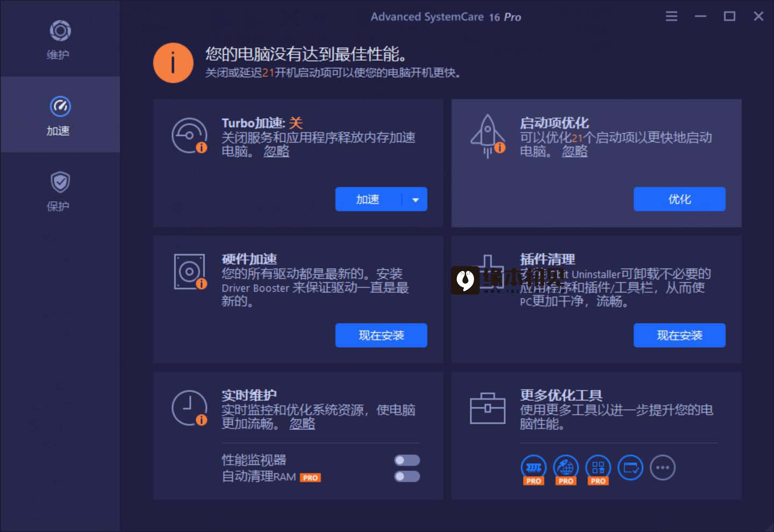Click 现在安装 under 硬件加速
The image size is (774, 532).
click(381, 335)
